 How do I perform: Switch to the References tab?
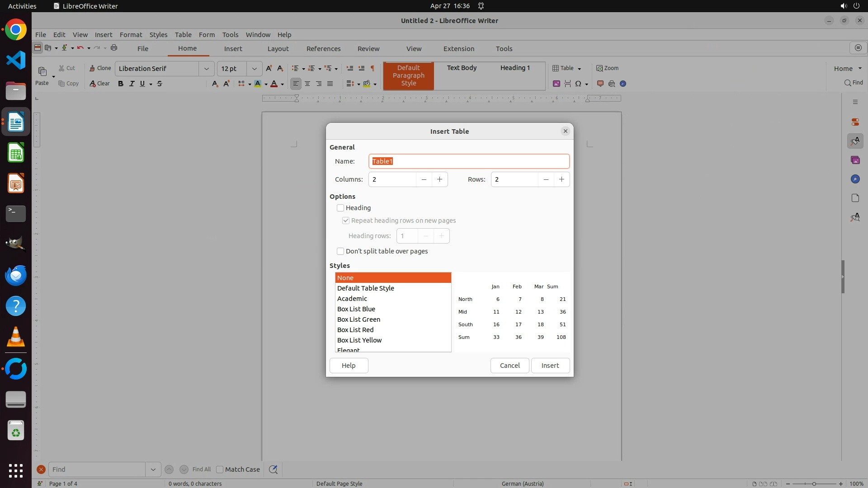[x=323, y=49]
